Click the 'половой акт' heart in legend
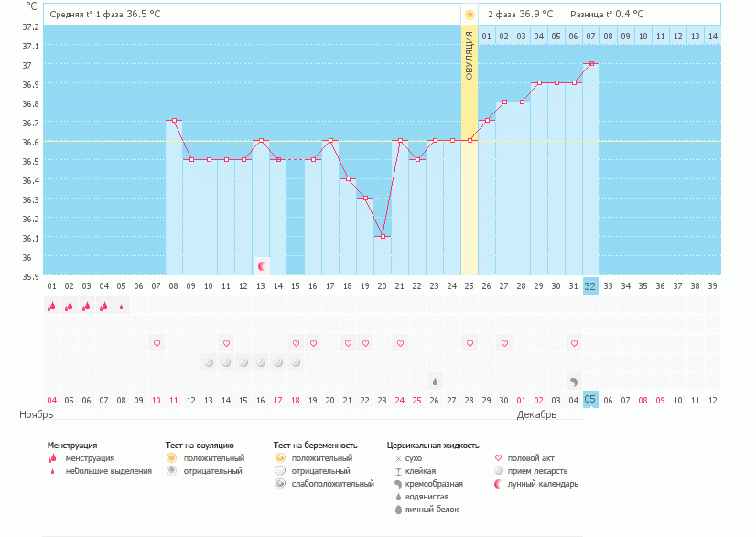This screenshot has height=537, width=756. [x=498, y=457]
